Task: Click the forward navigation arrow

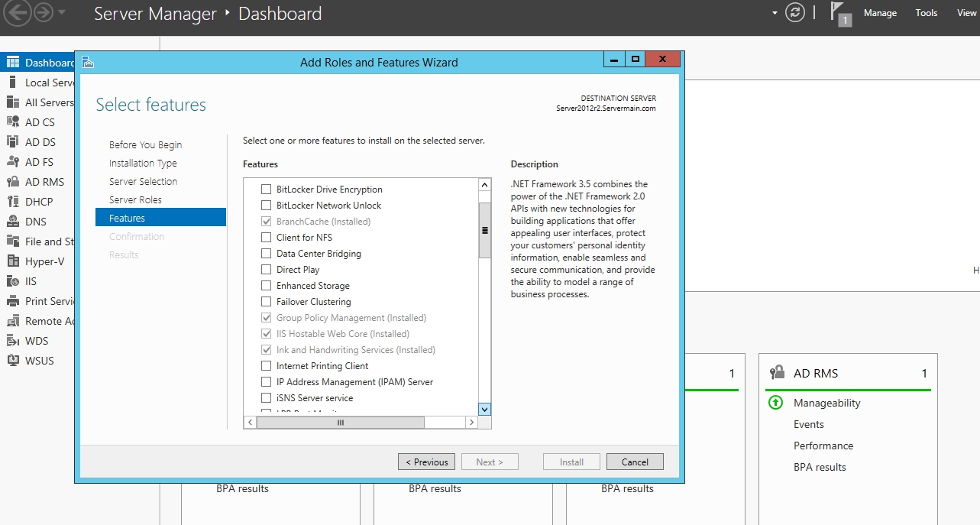Action: [x=43, y=12]
